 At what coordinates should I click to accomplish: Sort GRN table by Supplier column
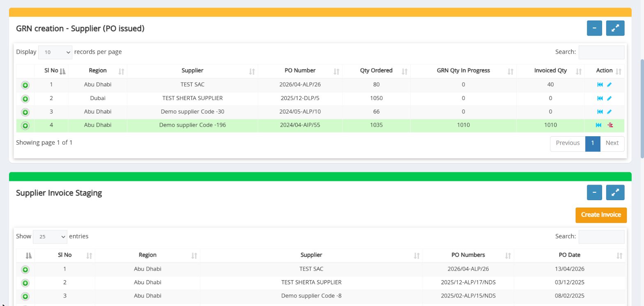coord(193,71)
